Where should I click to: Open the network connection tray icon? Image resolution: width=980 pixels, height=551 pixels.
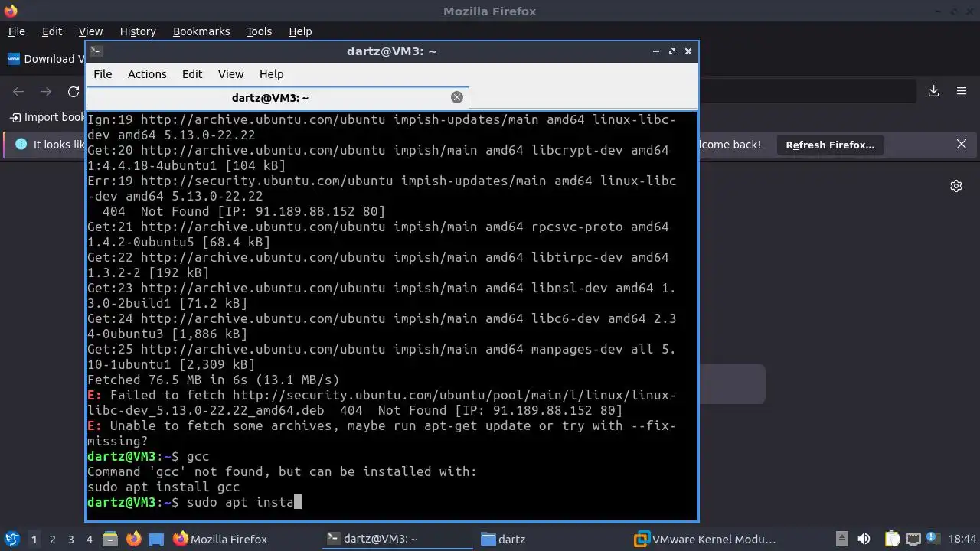tap(913, 539)
